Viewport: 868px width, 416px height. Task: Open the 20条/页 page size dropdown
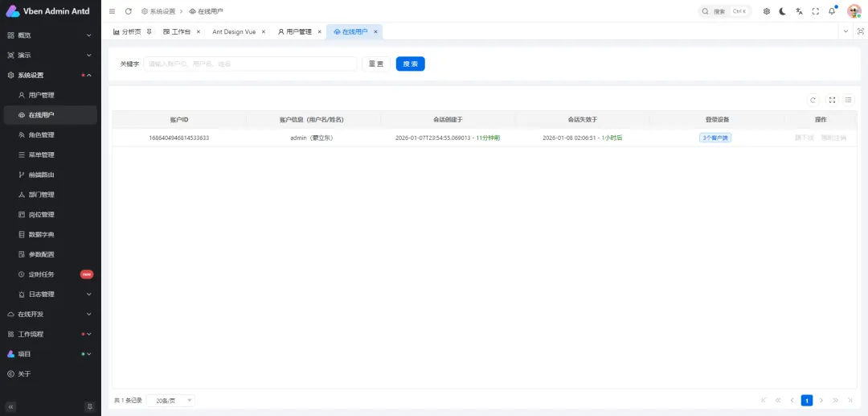171,400
